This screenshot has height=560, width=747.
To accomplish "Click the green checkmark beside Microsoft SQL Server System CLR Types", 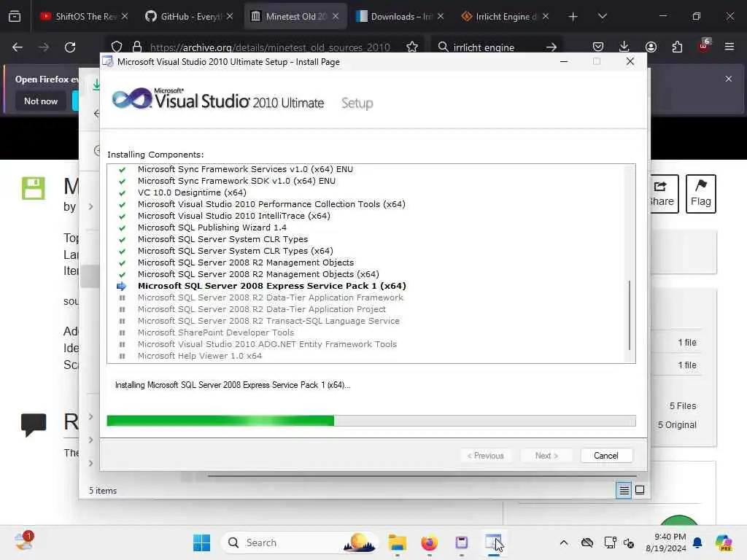I will 122,239.
